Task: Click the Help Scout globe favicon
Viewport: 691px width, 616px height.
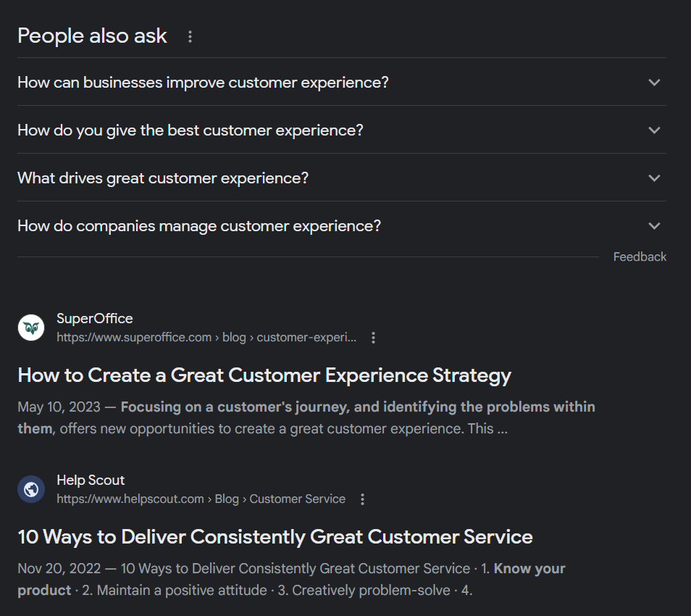Action: click(x=30, y=489)
